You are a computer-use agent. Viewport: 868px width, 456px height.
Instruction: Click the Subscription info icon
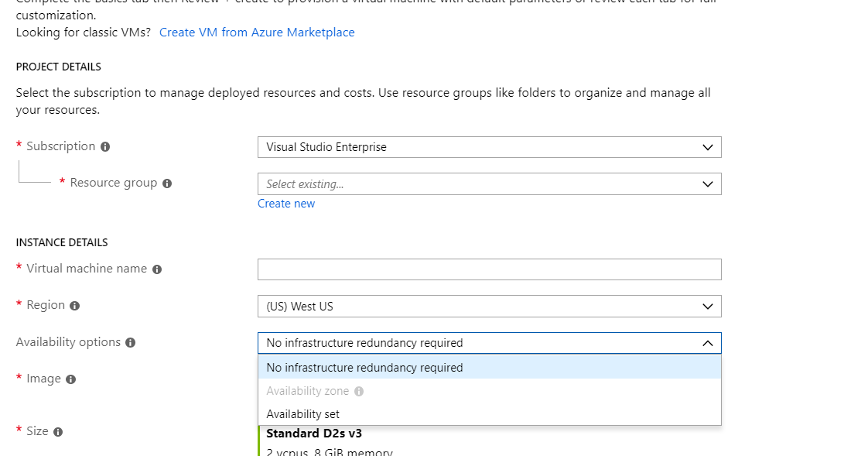pos(105,147)
